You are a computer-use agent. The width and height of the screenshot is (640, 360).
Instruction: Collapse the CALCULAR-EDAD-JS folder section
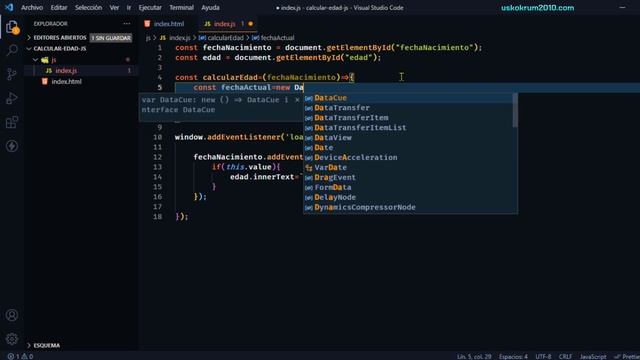pos(60,49)
